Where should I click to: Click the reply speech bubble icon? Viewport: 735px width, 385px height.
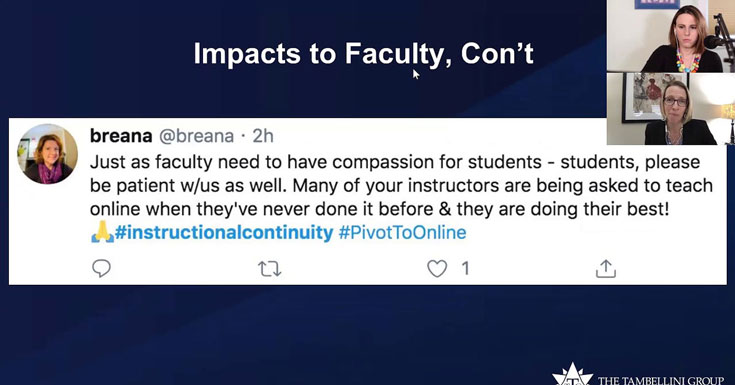pos(101,269)
